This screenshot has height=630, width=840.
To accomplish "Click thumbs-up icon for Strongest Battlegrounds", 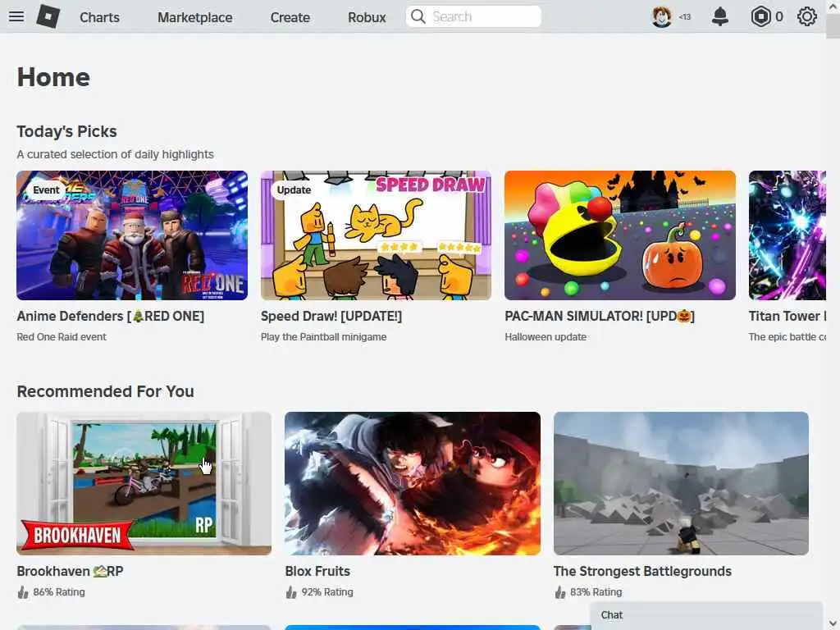I will (559, 592).
